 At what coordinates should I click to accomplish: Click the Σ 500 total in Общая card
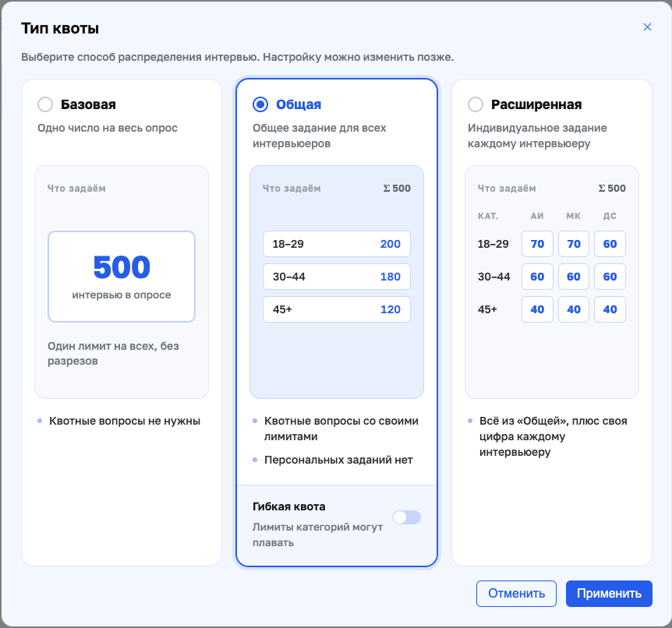click(397, 188)
